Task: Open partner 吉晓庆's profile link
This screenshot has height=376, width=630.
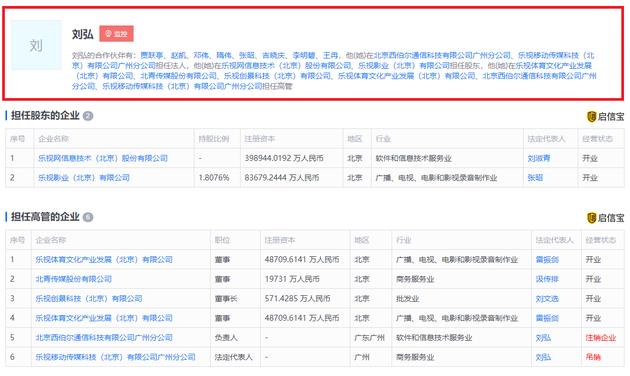Action: pos(273,55)
